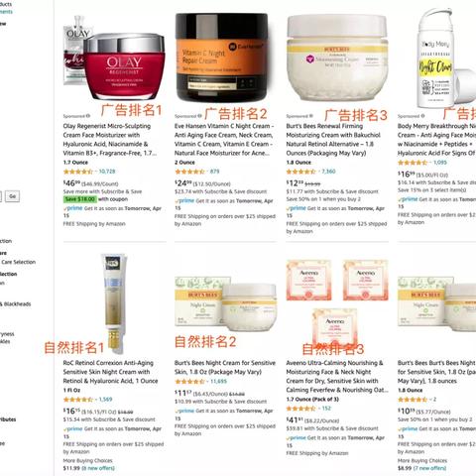
Task: Open the 7,360 ratings link for Burt's Bees
Action: (328, 172)
